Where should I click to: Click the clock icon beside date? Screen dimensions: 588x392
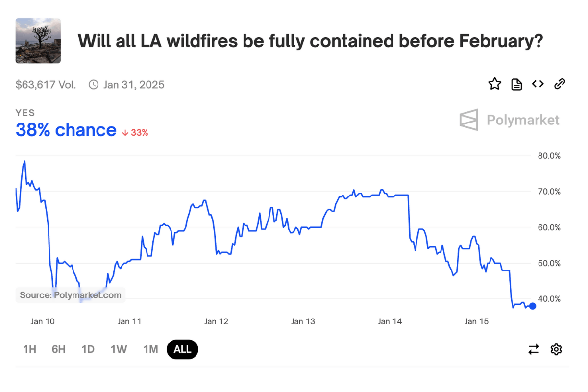[93, 85]
